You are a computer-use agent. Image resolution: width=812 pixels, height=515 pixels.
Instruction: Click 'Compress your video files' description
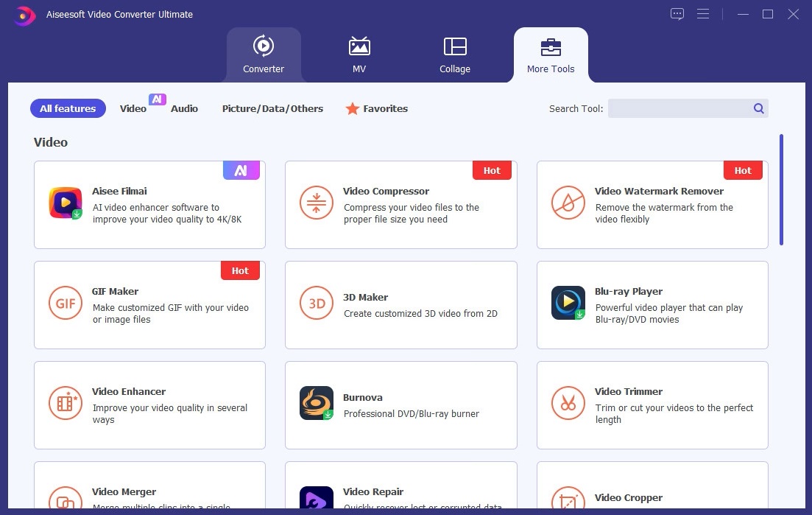click(412, 214)
